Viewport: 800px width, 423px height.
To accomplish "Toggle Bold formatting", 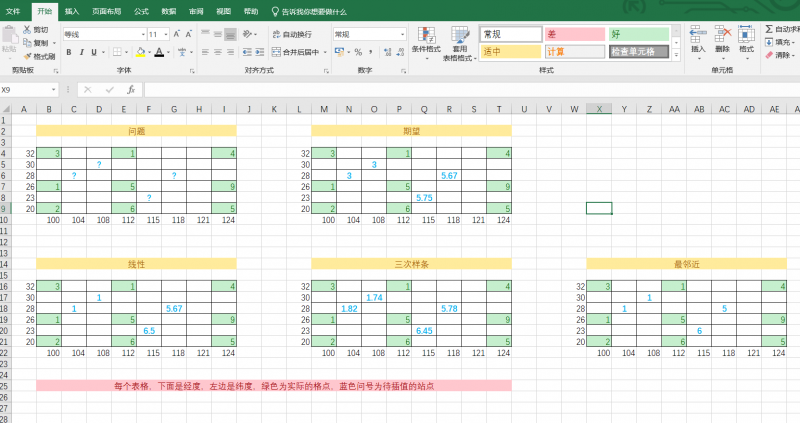I will pos(68,52).
